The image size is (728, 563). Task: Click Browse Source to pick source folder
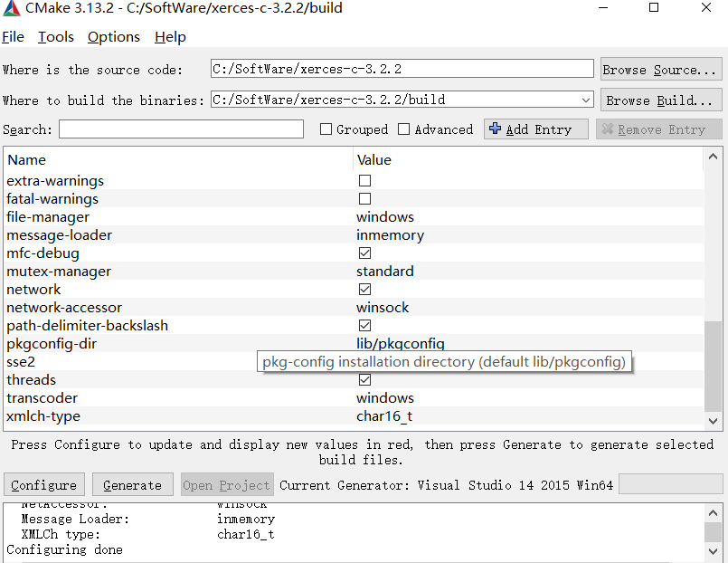[x=661, y=69]
